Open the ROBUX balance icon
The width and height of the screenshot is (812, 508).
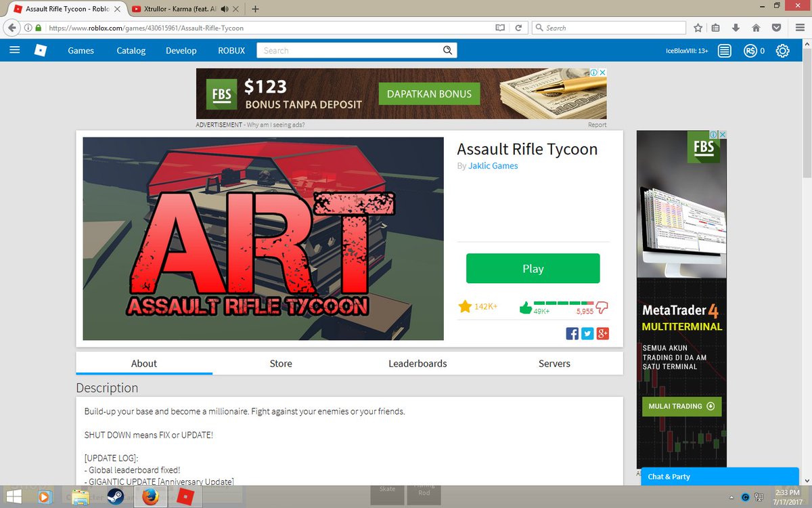750,51
